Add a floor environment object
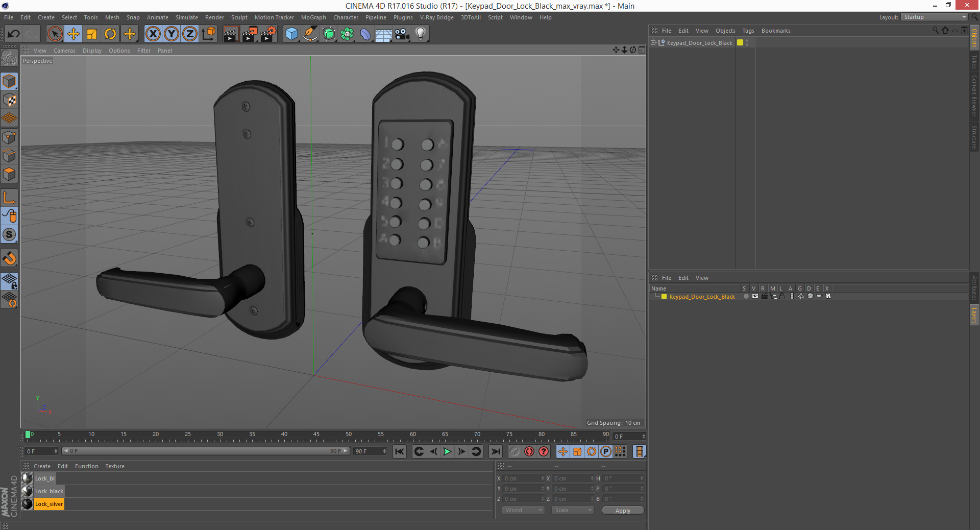Image resolution: width=980 pixels, height=530 pixels. coord(384,34)
